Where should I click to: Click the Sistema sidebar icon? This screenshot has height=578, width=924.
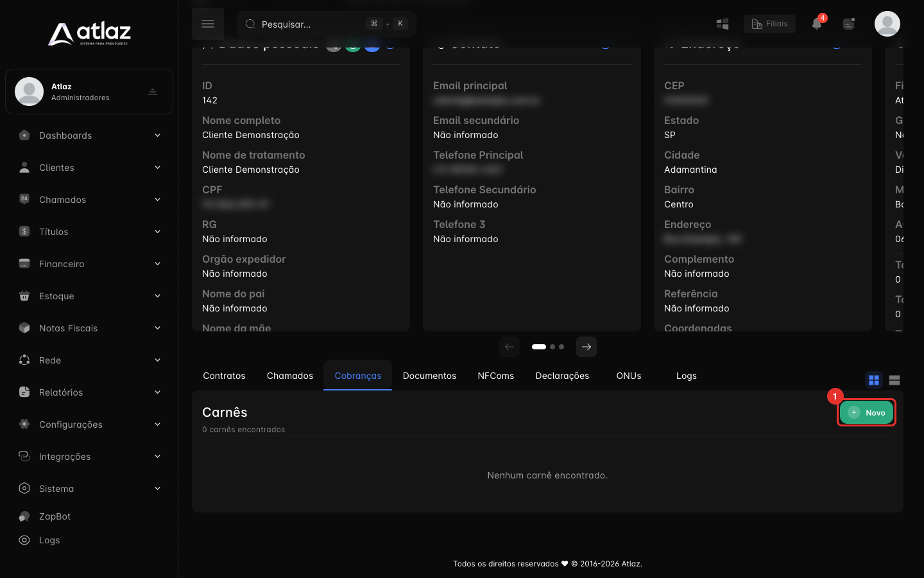click(24, 488)
